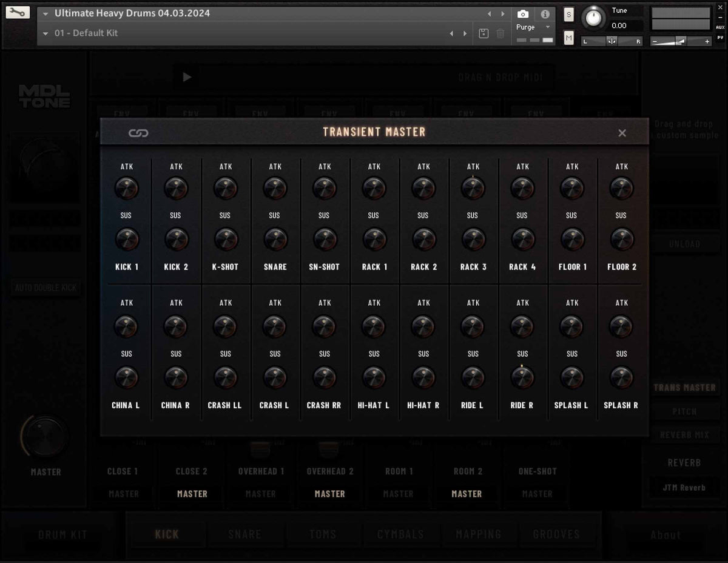Adjust the Ride R SUS knob
The width and height of the screenshot is (728, 563).
coord(522,378)
